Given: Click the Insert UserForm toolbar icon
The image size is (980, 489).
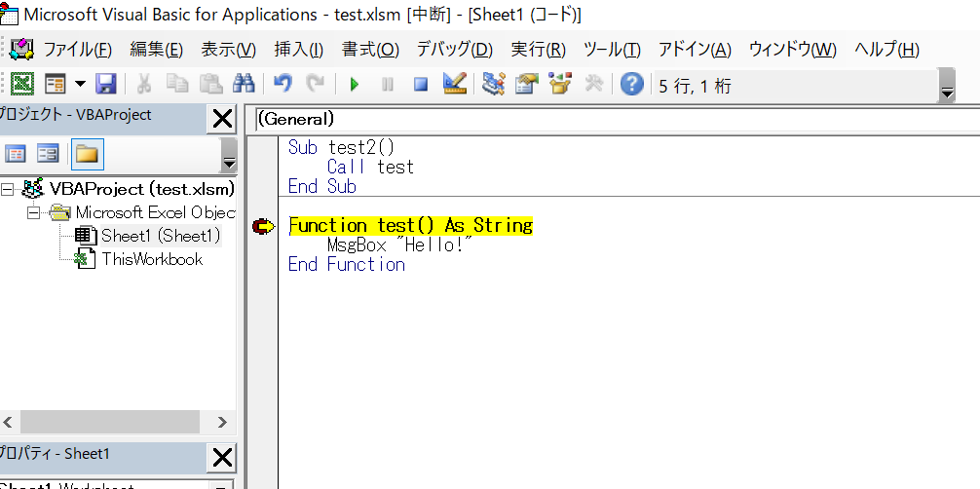Looking at the screenshot, I should 57,83.
